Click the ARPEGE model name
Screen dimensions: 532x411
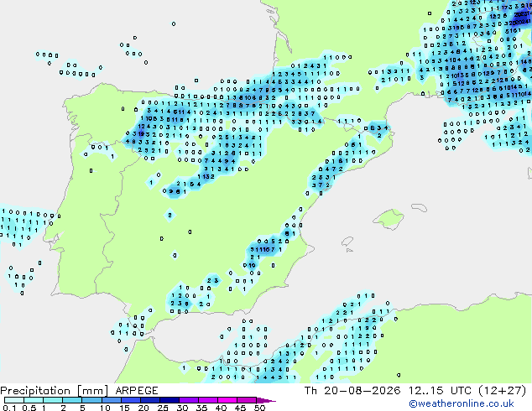point(137,391)
